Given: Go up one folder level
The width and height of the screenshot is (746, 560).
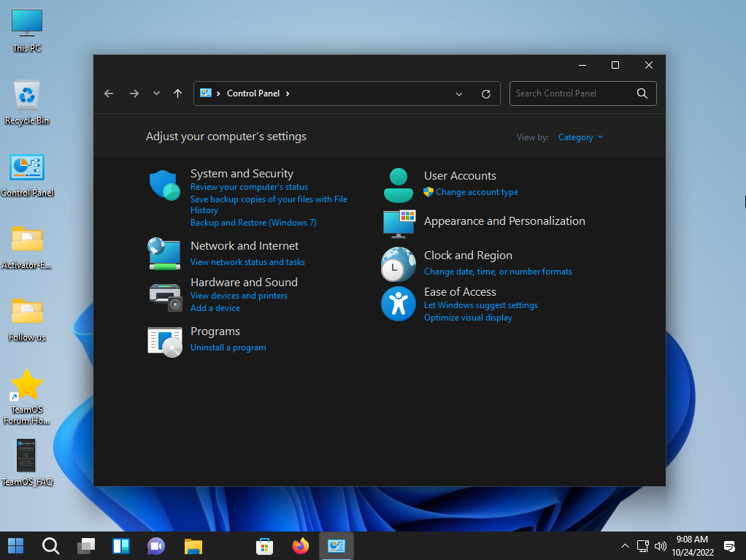Looking at the screenshot, I should 177,93.
